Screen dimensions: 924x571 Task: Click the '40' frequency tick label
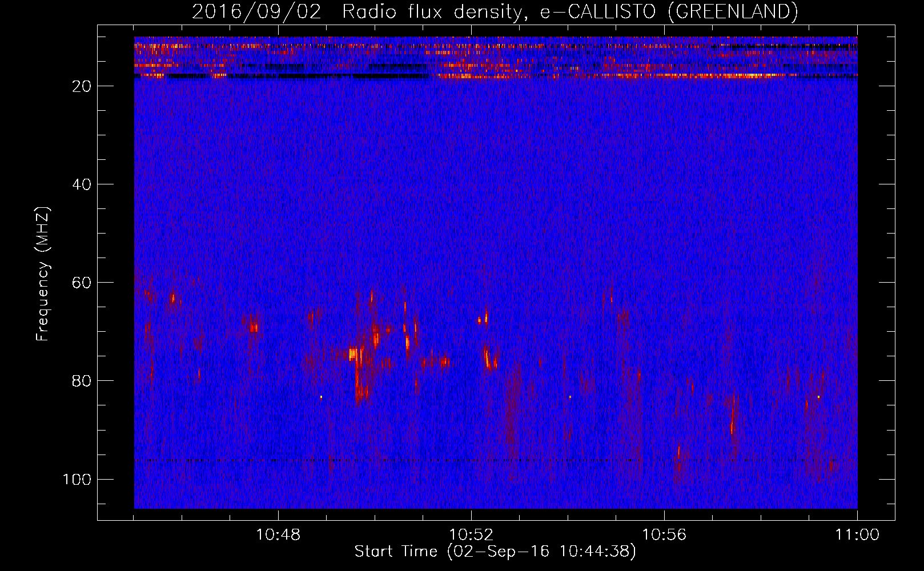tap(82, 184)
